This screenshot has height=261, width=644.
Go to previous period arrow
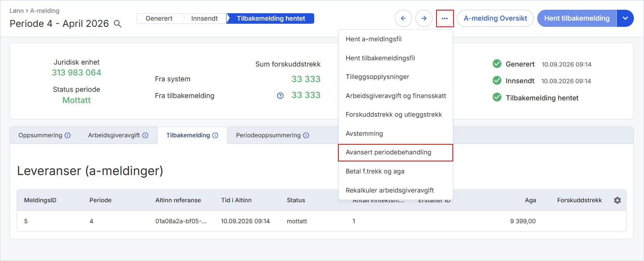click(x=403, y=18)
